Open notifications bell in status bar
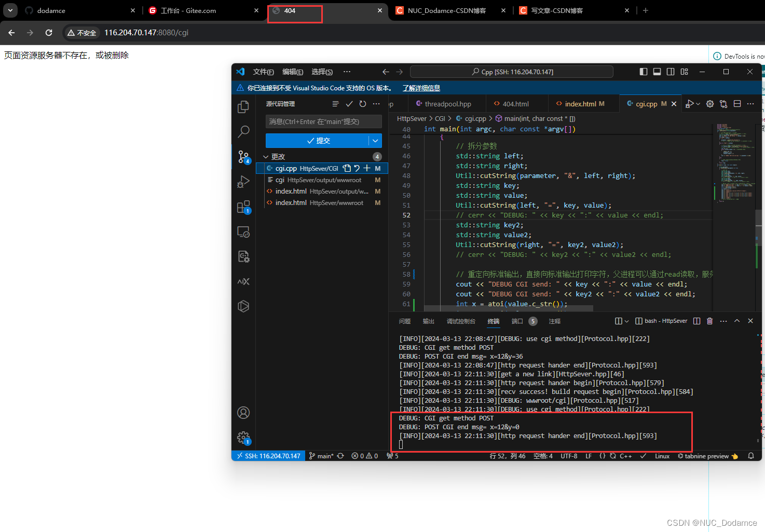Screen dimensions: 765x532 (751, 456)
